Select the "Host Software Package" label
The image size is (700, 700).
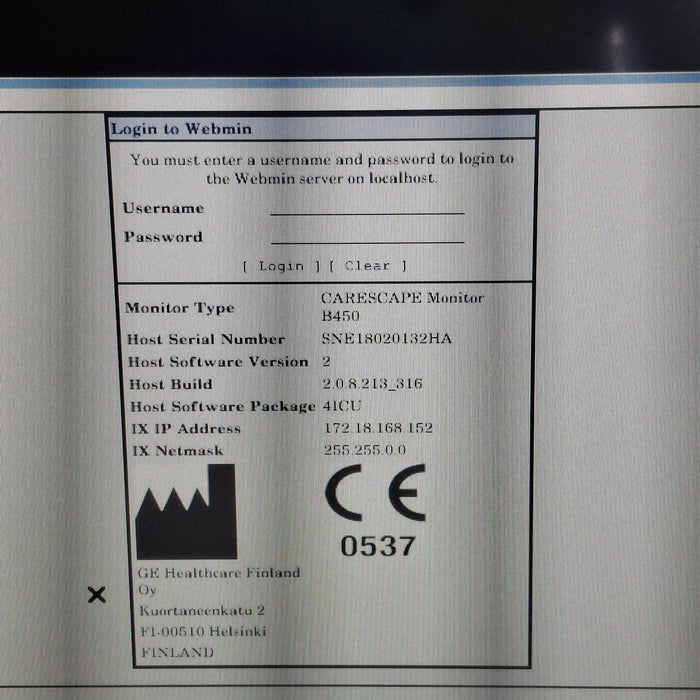(223, 407)
